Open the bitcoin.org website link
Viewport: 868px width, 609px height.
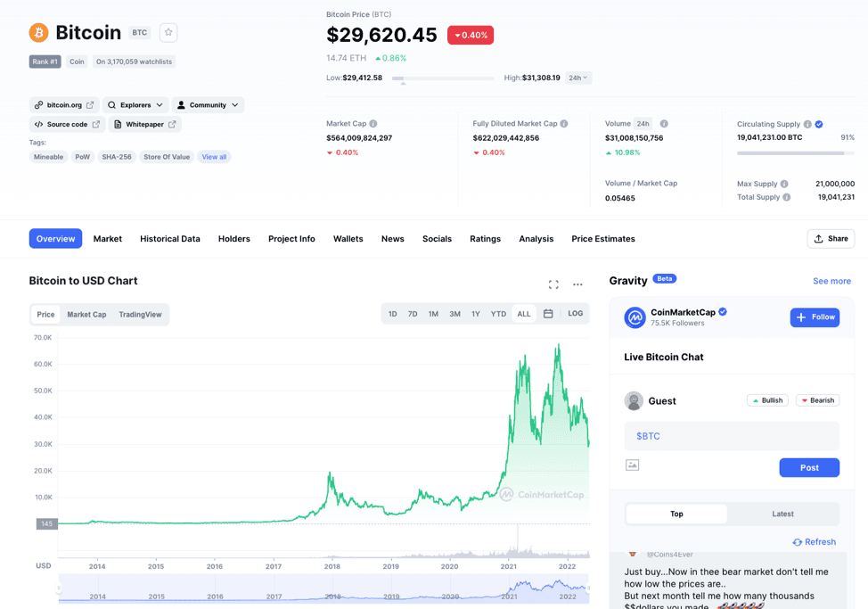[x=64, y=105]
